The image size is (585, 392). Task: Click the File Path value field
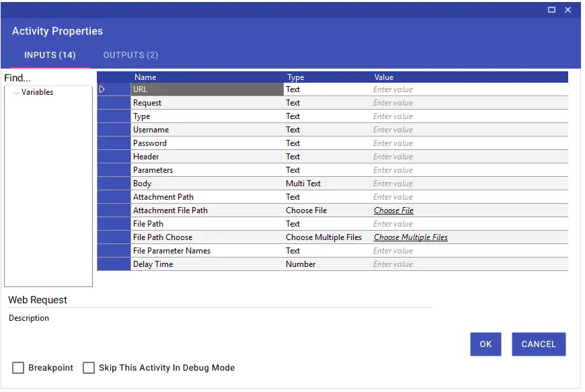469,224
